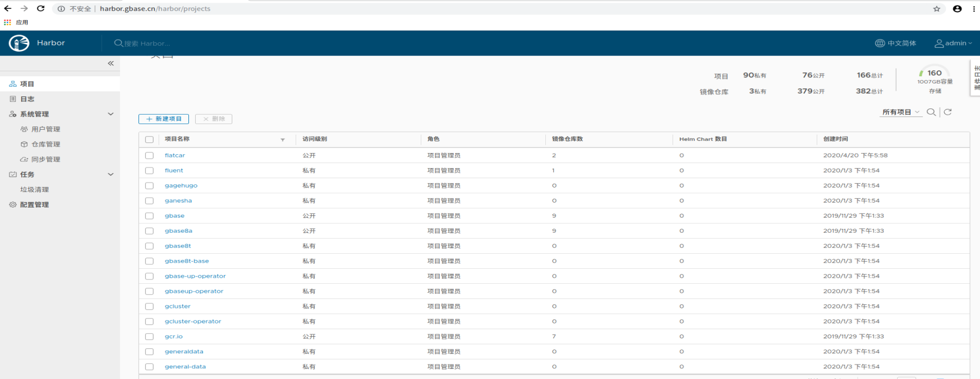Open the gbase project link
980x379 pixels.
click(175, 215)
